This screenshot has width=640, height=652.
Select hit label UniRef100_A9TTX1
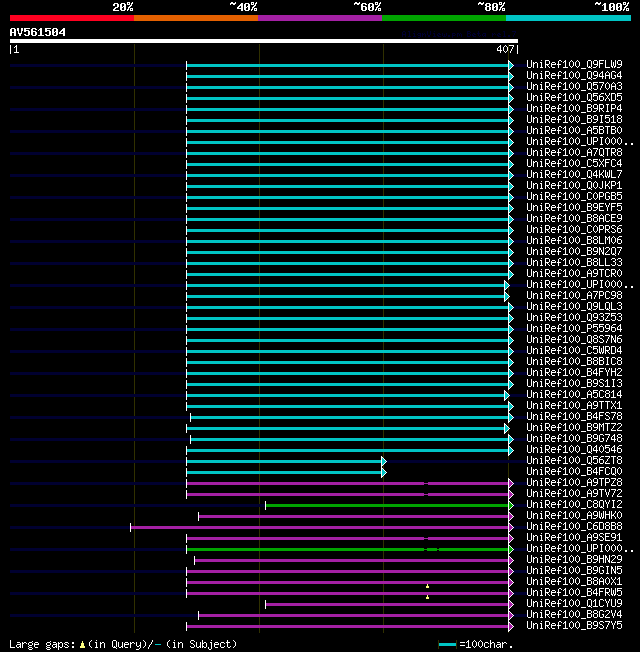click(x=574, y=406)
